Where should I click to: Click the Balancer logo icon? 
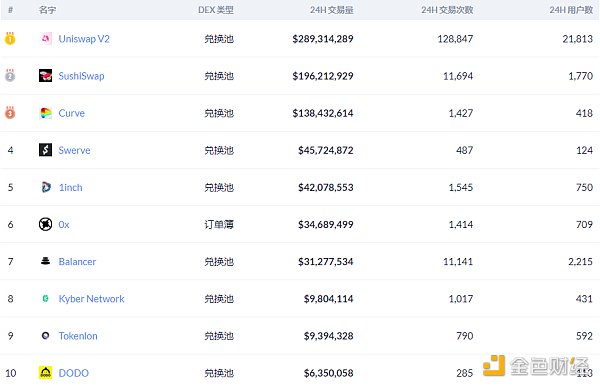coord(46,261)
